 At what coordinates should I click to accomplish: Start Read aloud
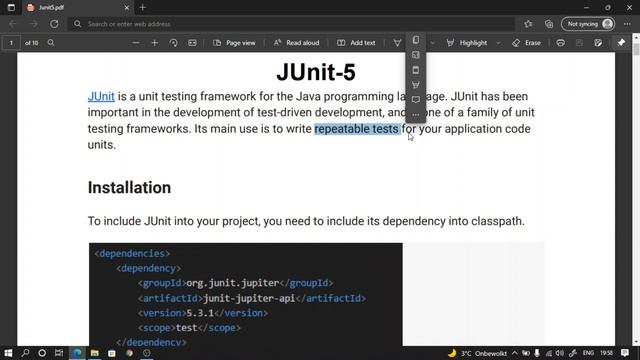pyautogui.click(x=296, y=42)
